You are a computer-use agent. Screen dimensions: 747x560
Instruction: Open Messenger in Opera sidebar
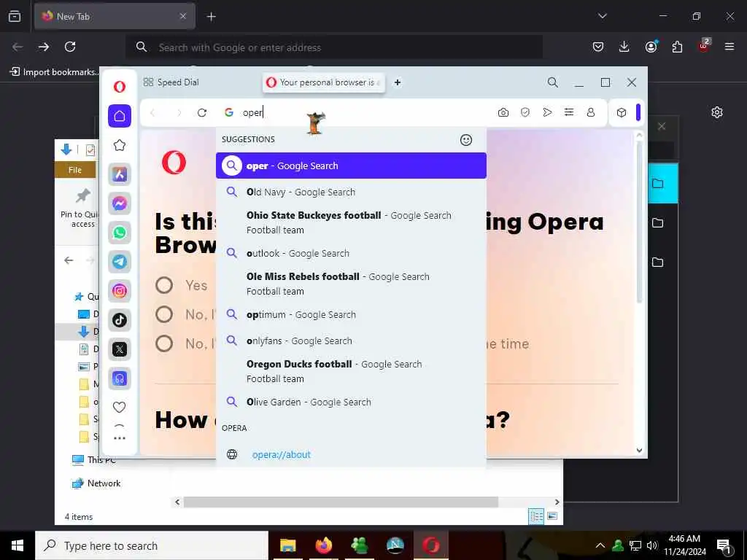point(120,203)
